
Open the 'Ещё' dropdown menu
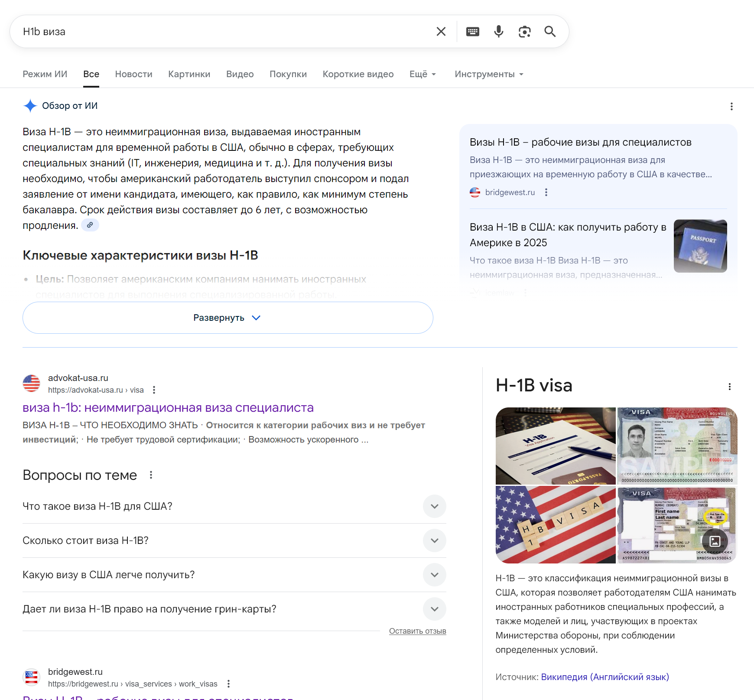423,74
